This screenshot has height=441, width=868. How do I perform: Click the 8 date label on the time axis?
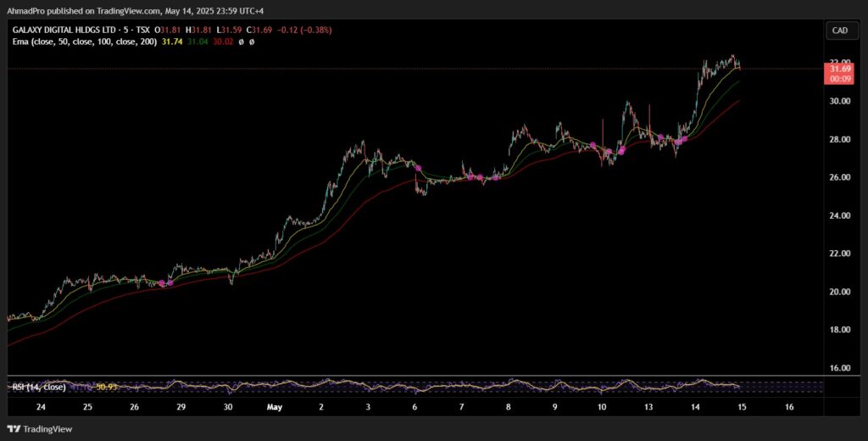pyautogui.click(x=509, y=407)
